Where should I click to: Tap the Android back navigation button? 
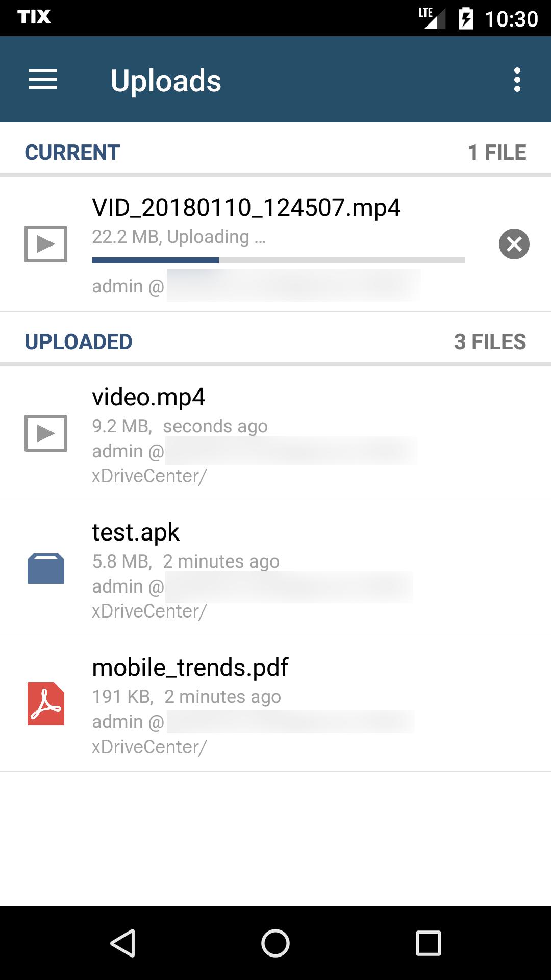pos(123,943)
